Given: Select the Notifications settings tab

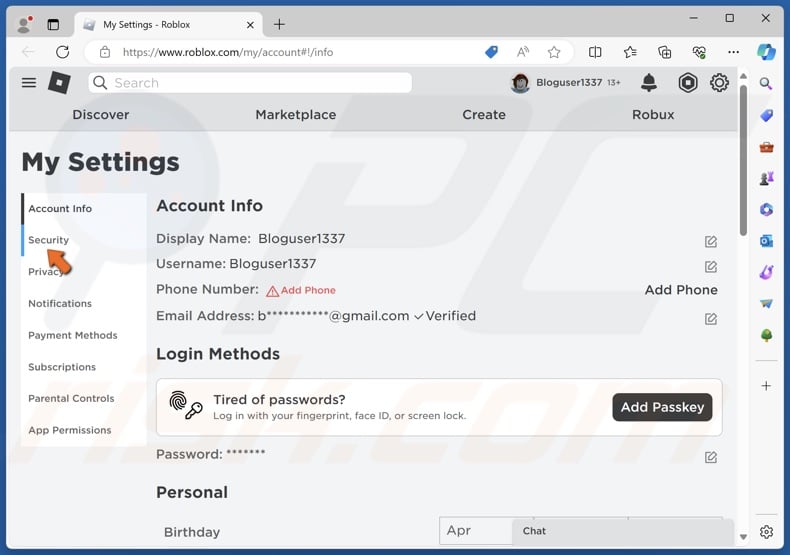Looking at the screenshot, I should tap(84, 304).
